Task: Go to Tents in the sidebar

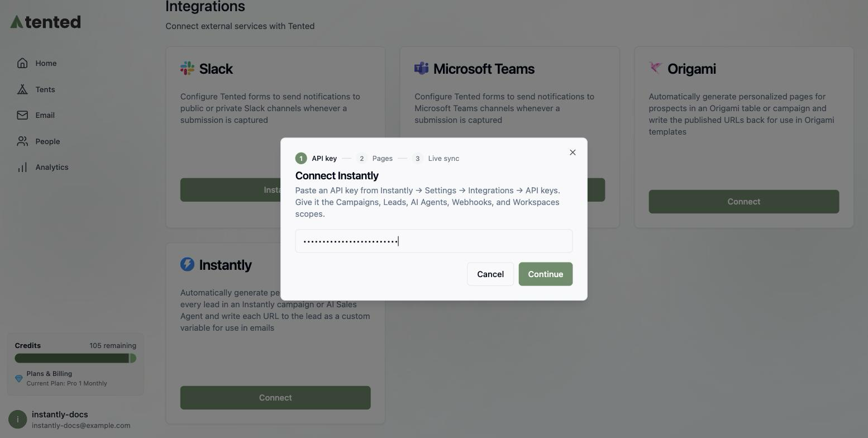Action: (x=45, y=89)
